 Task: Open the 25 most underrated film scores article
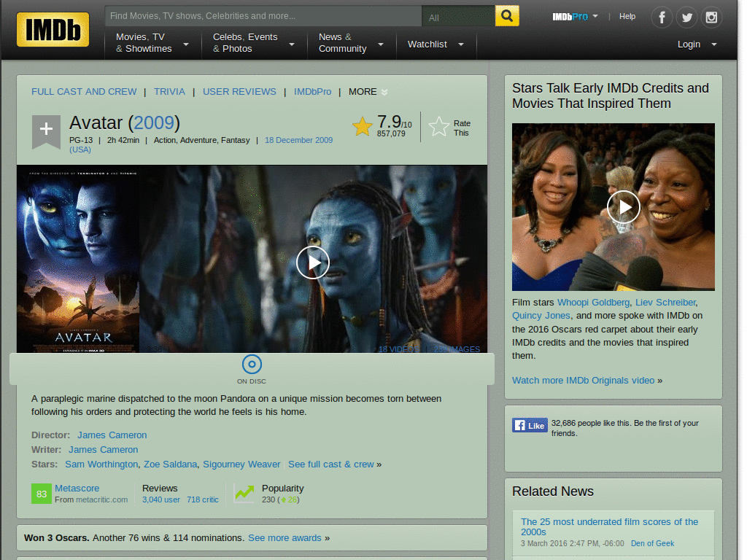pos(609,526)
